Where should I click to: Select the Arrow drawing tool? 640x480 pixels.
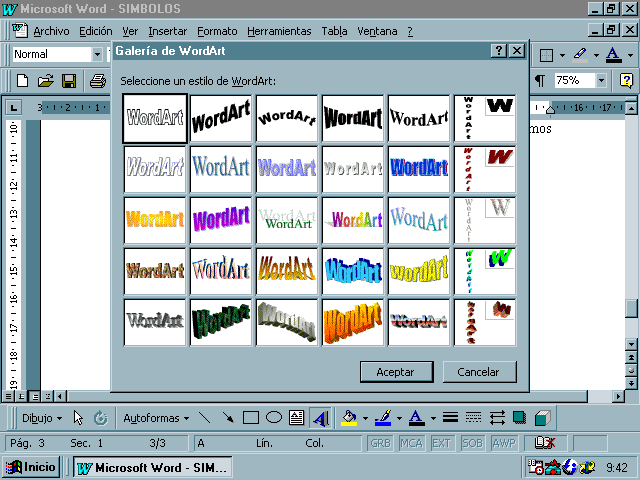(x=228, y=418)
